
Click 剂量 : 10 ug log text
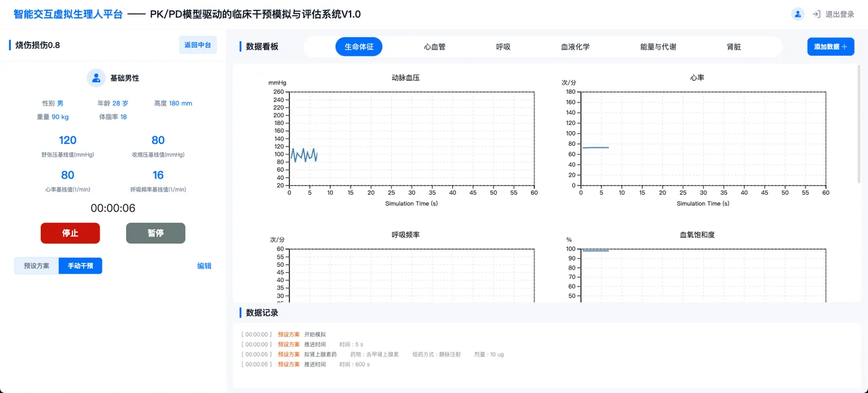489,354
